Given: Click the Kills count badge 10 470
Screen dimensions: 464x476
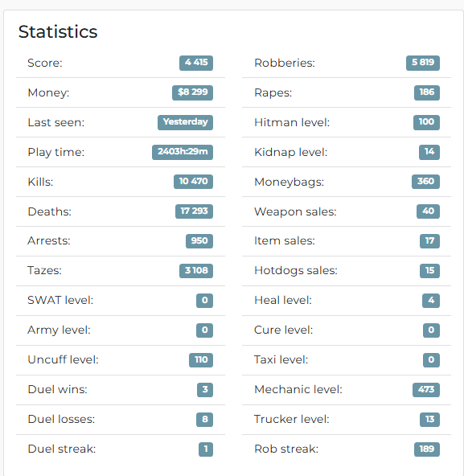Looking at the screenshot, I should click(194, 182).
